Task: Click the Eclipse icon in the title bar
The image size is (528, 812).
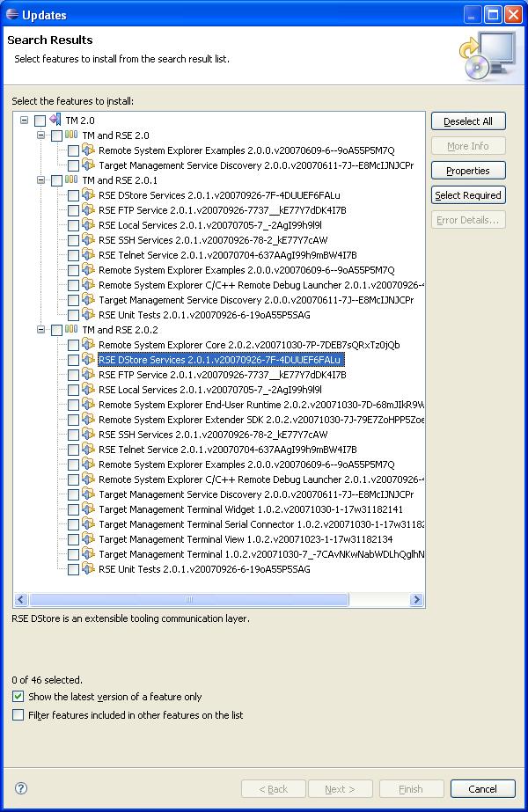Action: point(12,14)
